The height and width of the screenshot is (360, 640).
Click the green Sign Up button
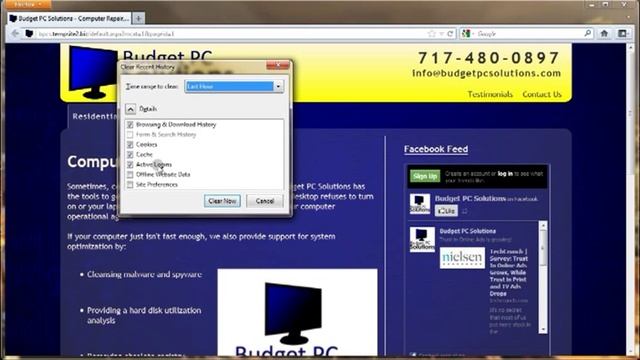tap(425, 176)
